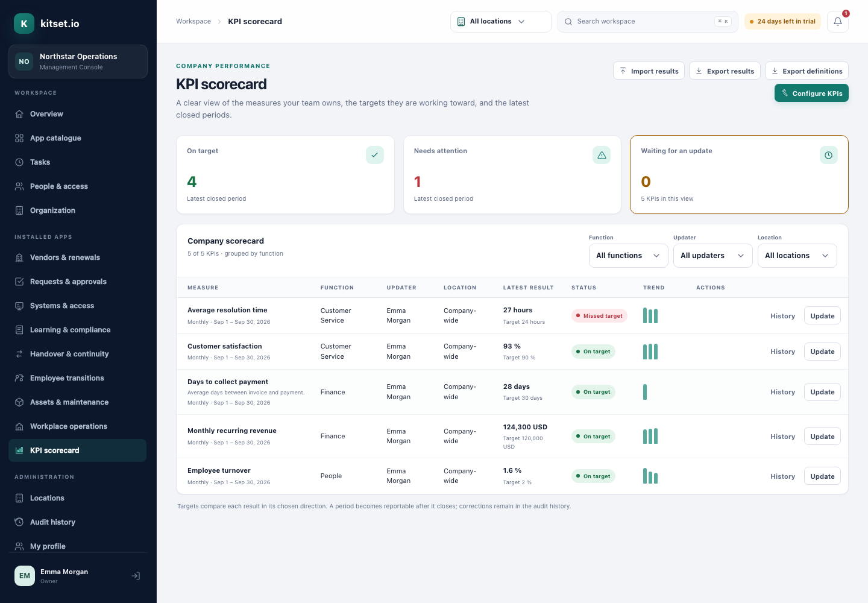This screenshot has height=603, width=868.
Task: Click the Systems & access icon
Action: click(x=19, y=306)
